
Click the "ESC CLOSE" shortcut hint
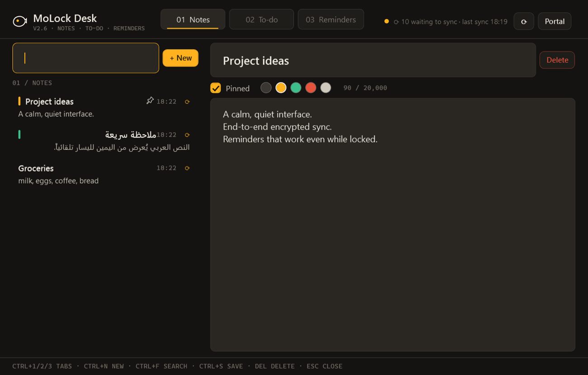[324, 366]
